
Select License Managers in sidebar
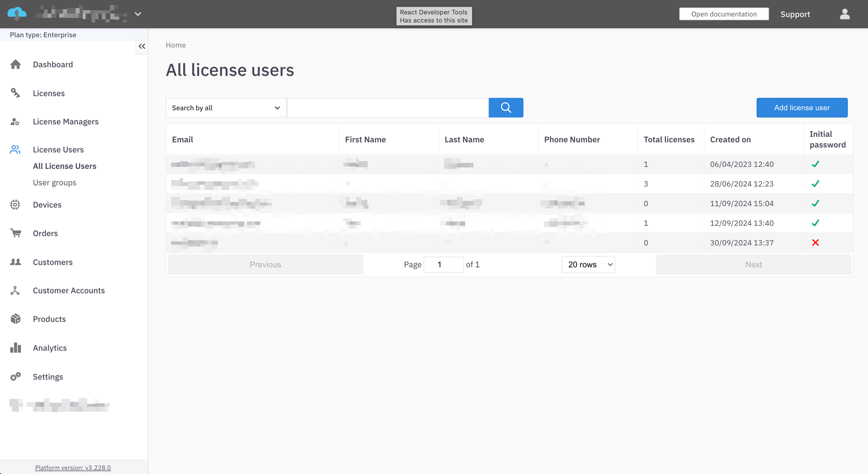coord(66,121)
